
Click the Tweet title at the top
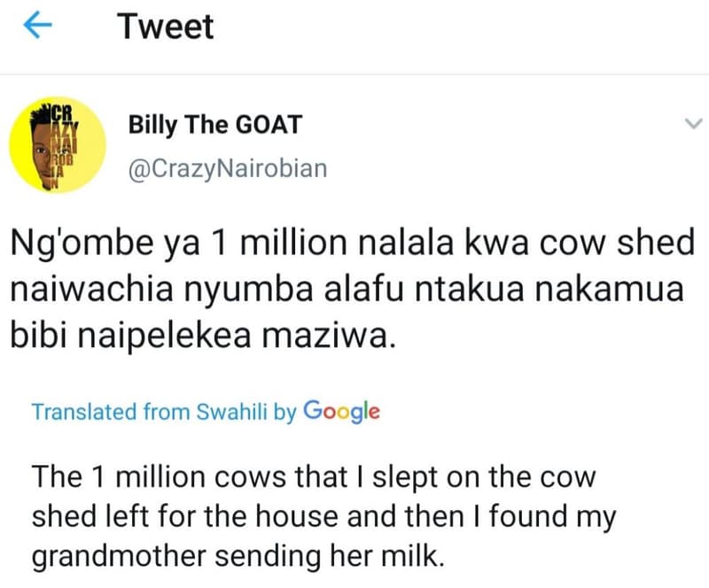click(x=165, y=26)
